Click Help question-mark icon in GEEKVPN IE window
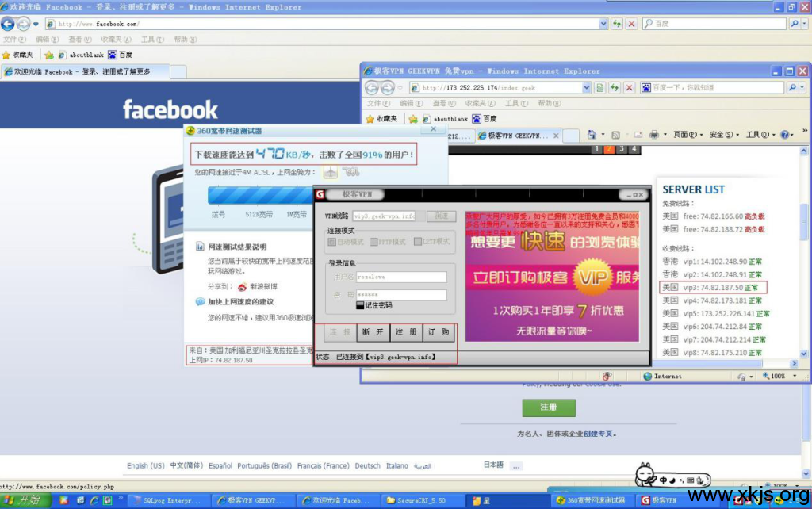 click(785, 135)
